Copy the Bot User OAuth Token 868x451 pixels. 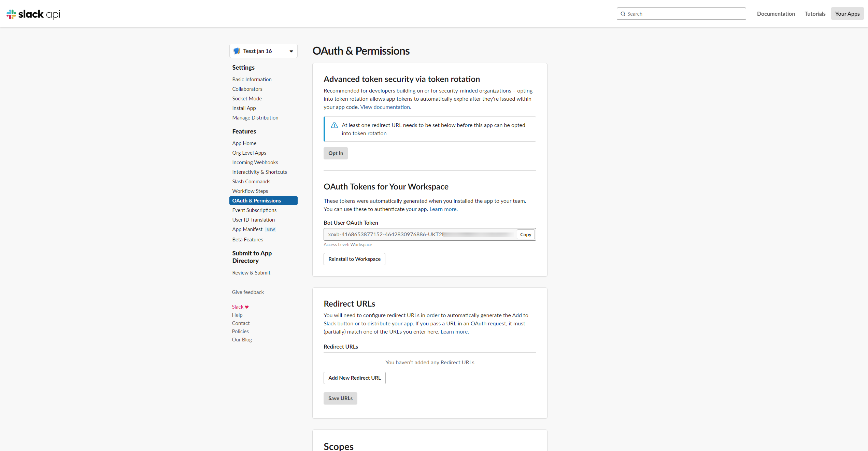click(x=525, y=235)
